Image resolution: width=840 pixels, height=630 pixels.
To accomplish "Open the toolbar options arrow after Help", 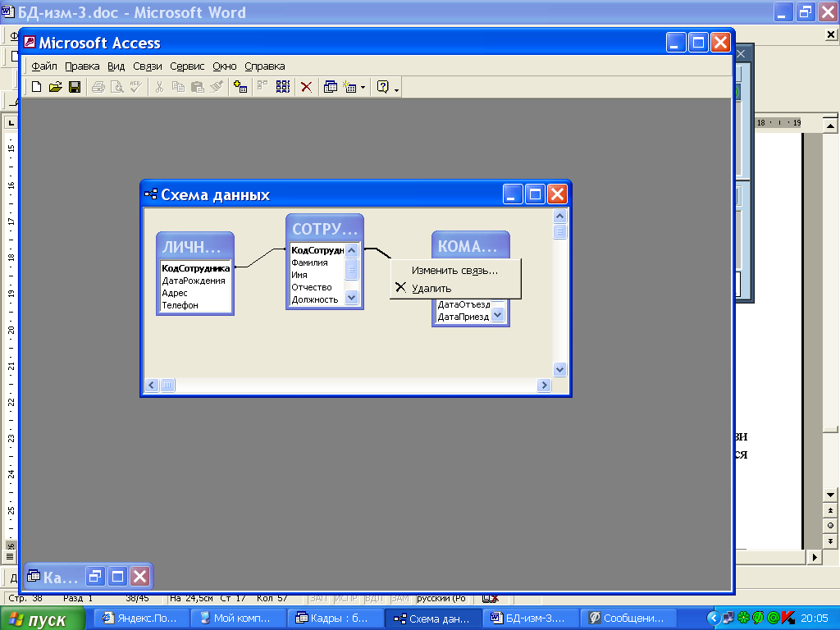I will click(x=396, y=89).
